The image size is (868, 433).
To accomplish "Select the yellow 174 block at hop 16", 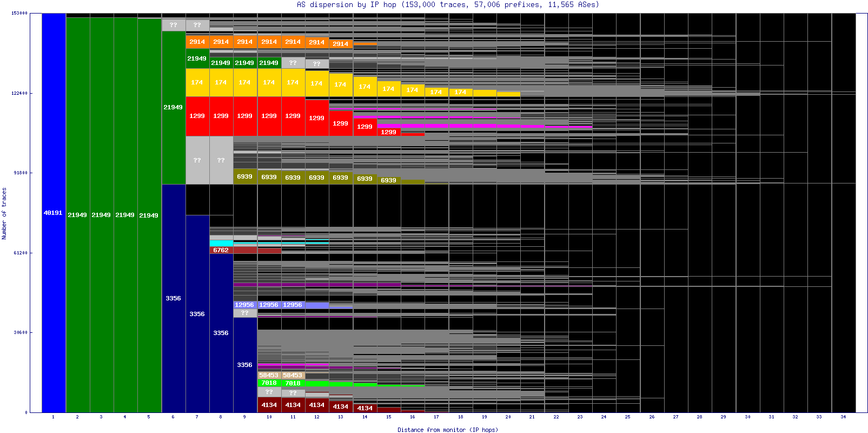I will [413, 90].
